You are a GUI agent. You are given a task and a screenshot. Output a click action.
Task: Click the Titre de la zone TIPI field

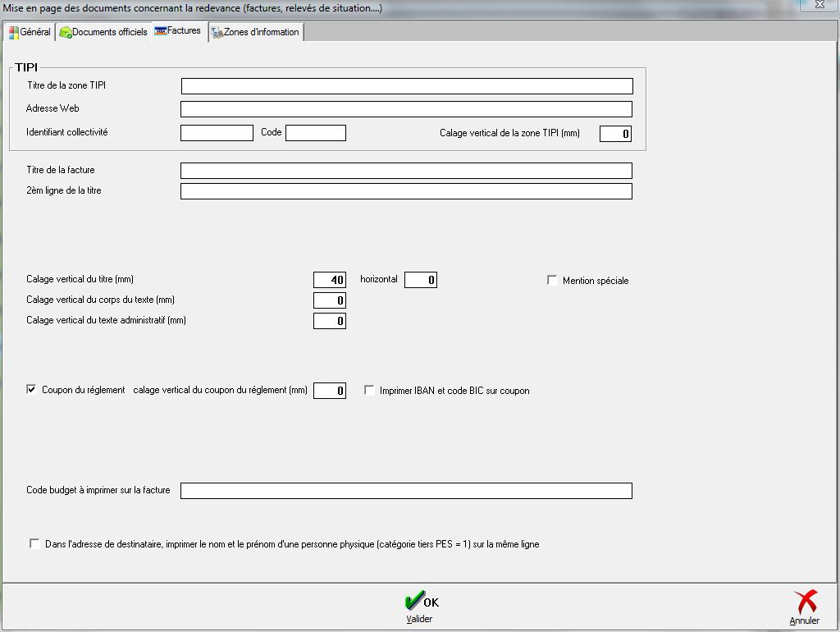tap(407, 86)
